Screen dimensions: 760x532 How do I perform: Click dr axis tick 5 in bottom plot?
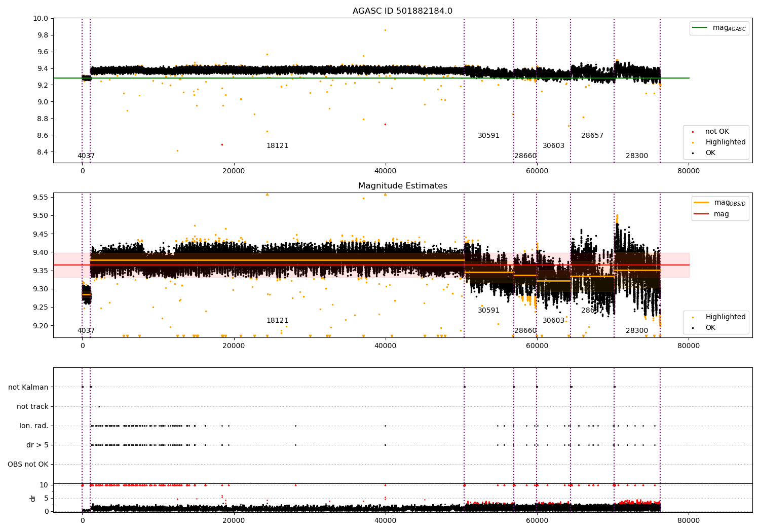pos(46,499)
